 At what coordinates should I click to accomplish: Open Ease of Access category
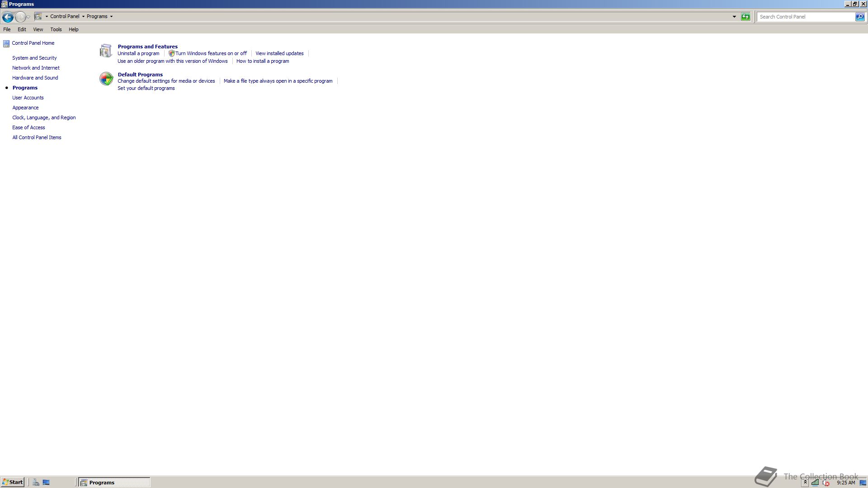point(28,127)
